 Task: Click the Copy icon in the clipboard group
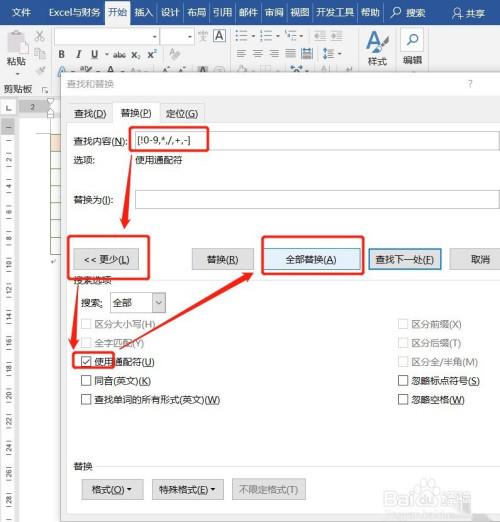(x=40, y=53)
